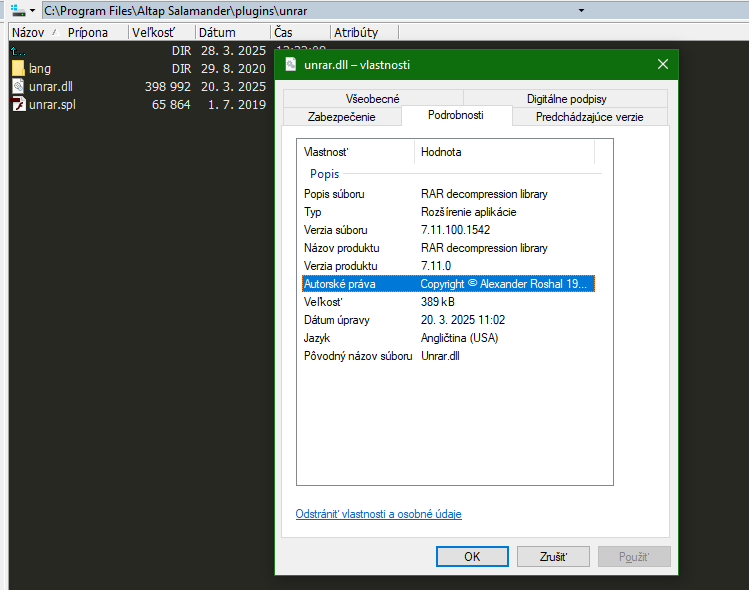This screenshot has height=590, width=749.
Task: Confirm with the OK button
Action: pos(472,557)
